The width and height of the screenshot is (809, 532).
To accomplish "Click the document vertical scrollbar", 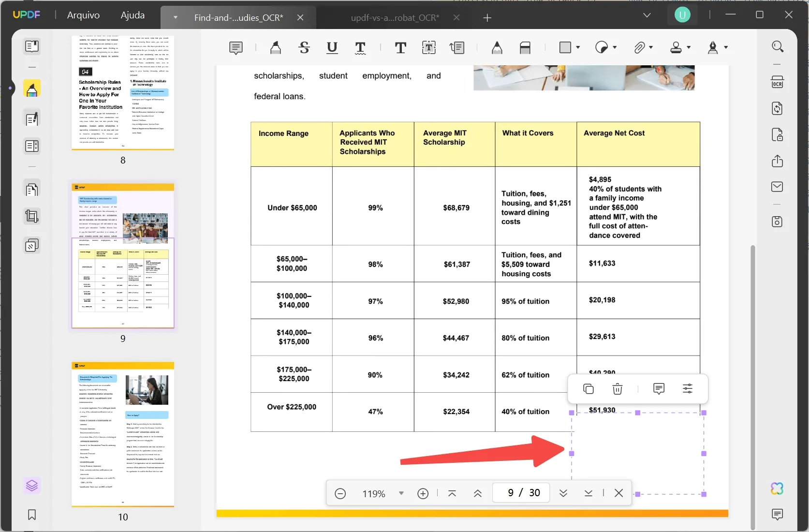I will click(752, 387).
